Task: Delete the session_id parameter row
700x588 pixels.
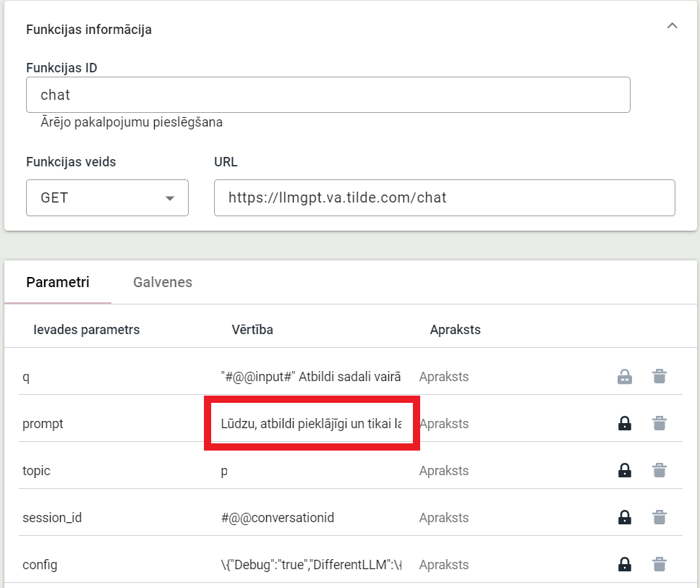Action: [x=659, y=518]
